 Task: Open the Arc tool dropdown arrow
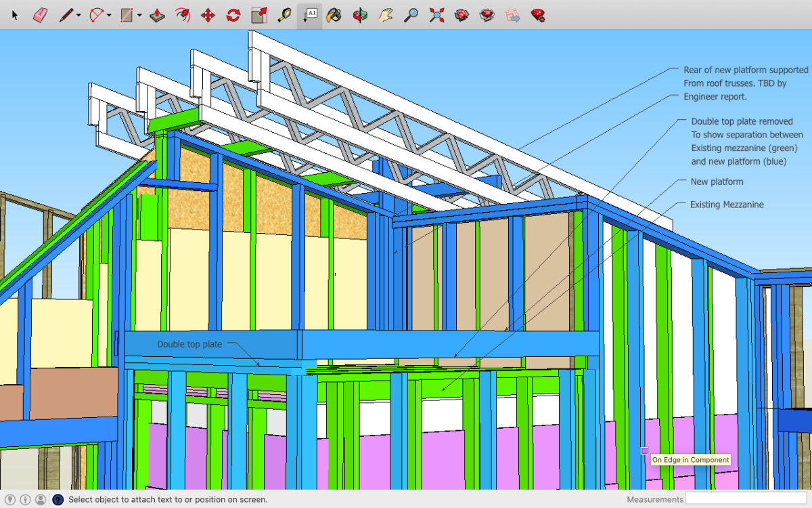tap(109, 16)
